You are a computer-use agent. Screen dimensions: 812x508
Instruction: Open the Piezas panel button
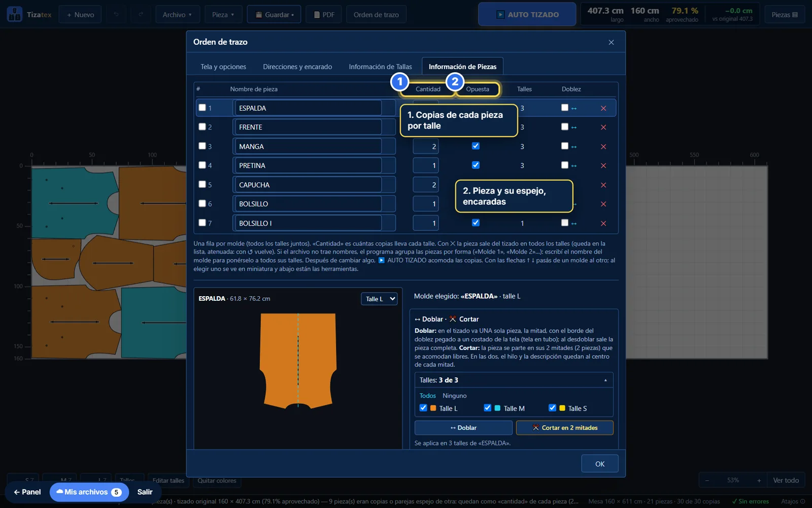785,15
